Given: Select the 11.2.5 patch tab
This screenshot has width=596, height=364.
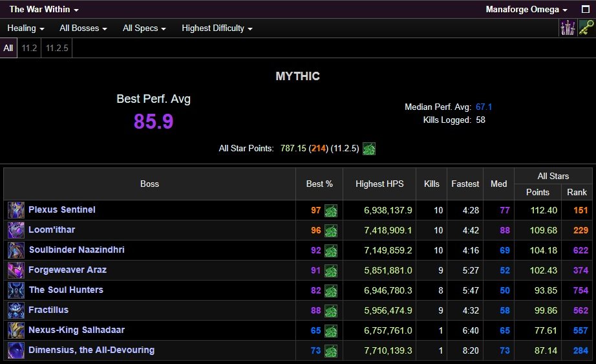Looking at the screenshot, I should point(58,48).
